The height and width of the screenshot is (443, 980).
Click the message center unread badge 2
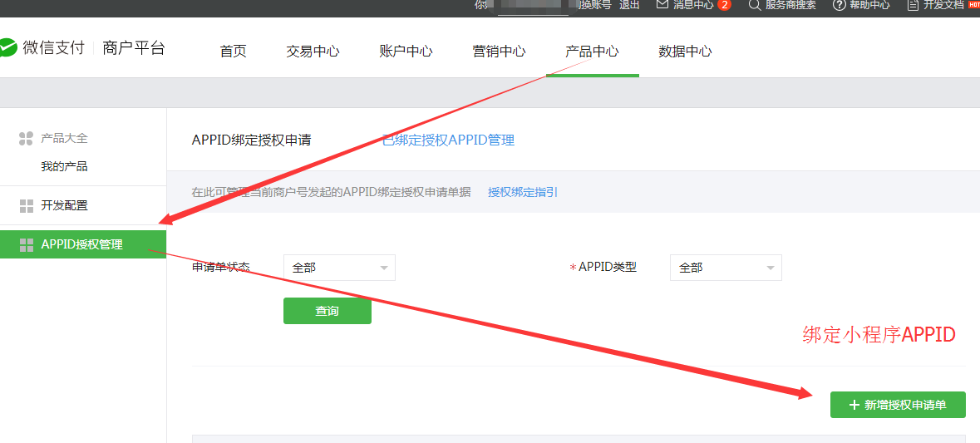pos(724,5)
